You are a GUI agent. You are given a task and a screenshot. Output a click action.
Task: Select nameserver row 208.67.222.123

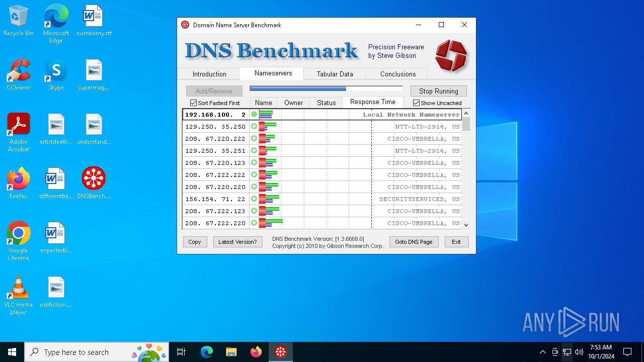[x=322, y=211]
